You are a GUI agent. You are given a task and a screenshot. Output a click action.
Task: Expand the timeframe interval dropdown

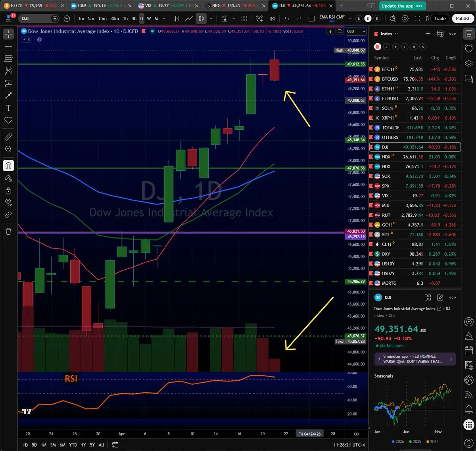[164, 19]
